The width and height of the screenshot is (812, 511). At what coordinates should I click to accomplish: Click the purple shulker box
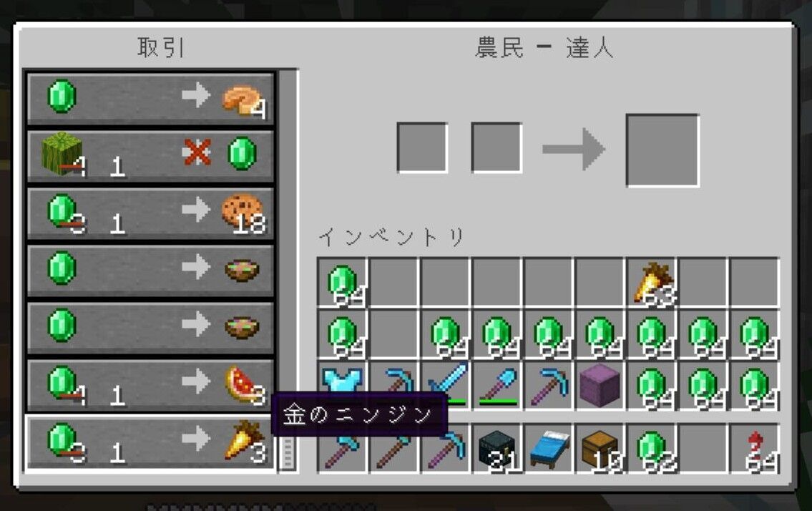tap(600, 386)
